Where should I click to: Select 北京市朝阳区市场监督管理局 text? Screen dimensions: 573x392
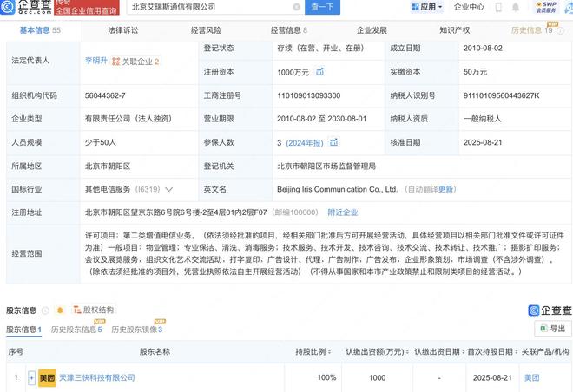326,166
